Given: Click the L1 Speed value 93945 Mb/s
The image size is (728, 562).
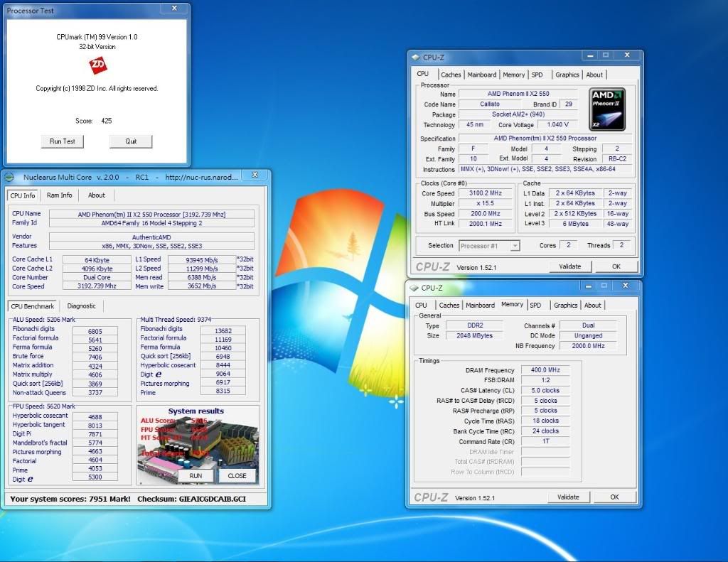Looking at the screenshot, I should pos(202,260).
